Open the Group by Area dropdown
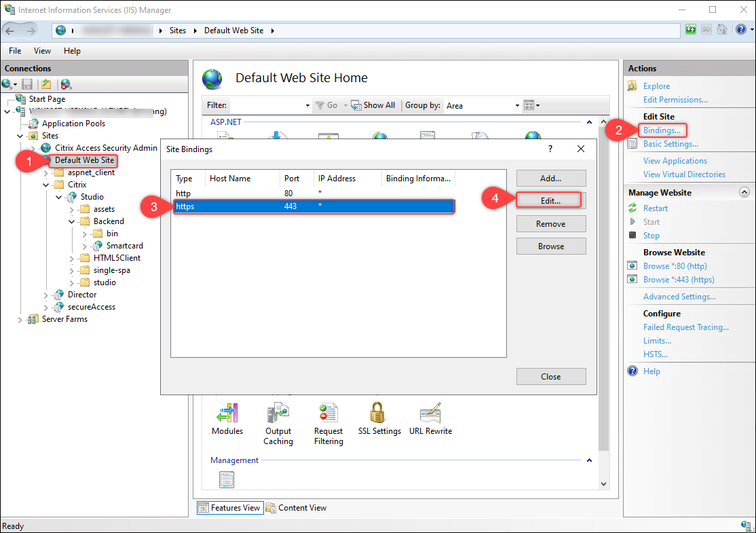 coord(482,105)
